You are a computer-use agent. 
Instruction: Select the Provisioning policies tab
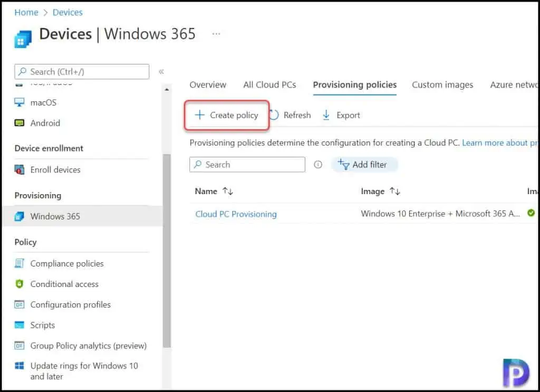point(355,85)
